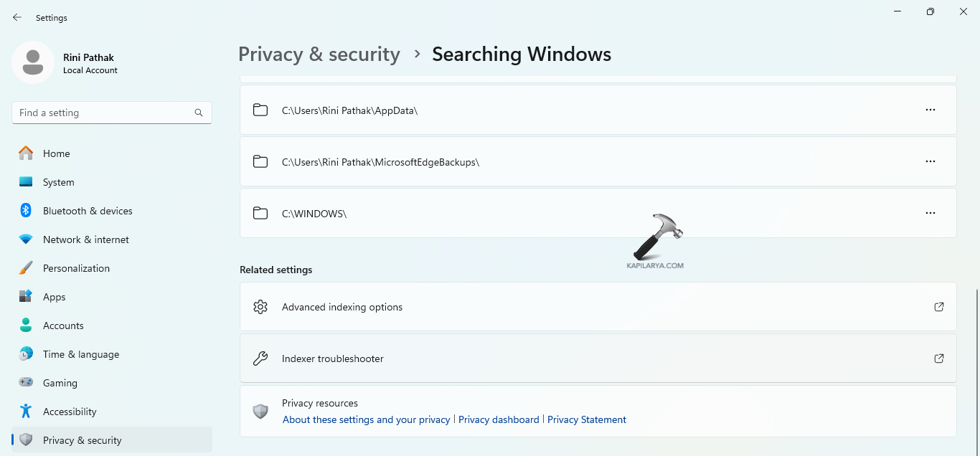The height and width of the screenshot is (456, 980).
Task: Open Network & internet settings
Action: (86, 239)
